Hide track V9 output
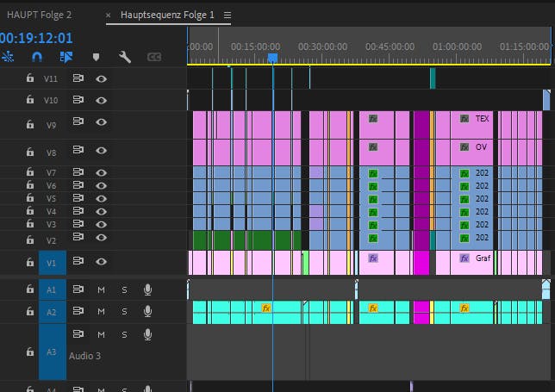The width and height of the screenshot is (555, 392). tap(101, 122)
